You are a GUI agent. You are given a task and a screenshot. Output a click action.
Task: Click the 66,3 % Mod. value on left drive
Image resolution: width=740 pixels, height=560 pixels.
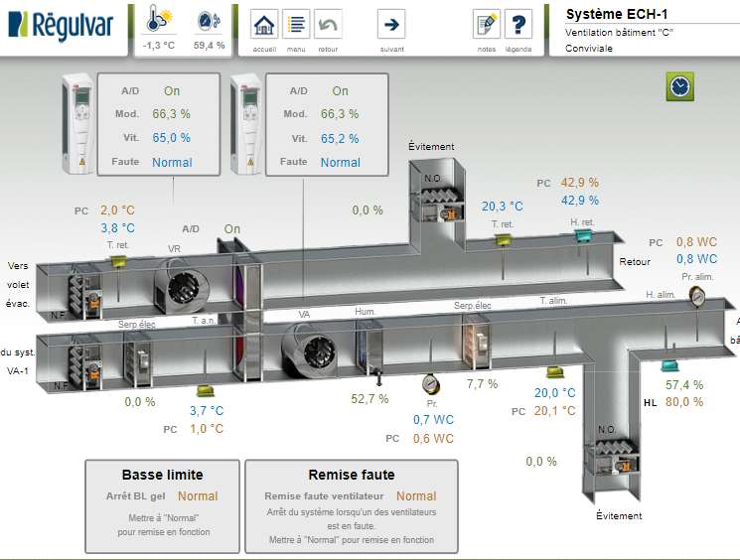coord(172,114)
